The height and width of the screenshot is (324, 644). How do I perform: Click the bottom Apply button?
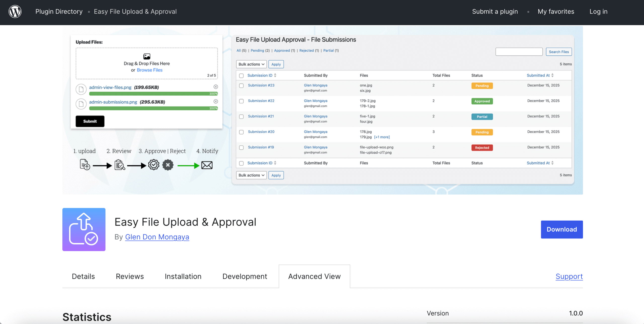(x=276, y=175)
